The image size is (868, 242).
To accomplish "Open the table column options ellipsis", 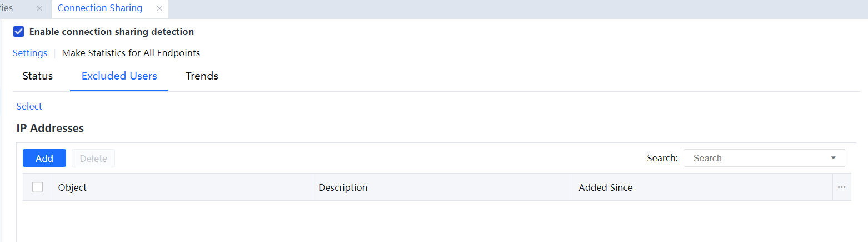I will (841, 187).
